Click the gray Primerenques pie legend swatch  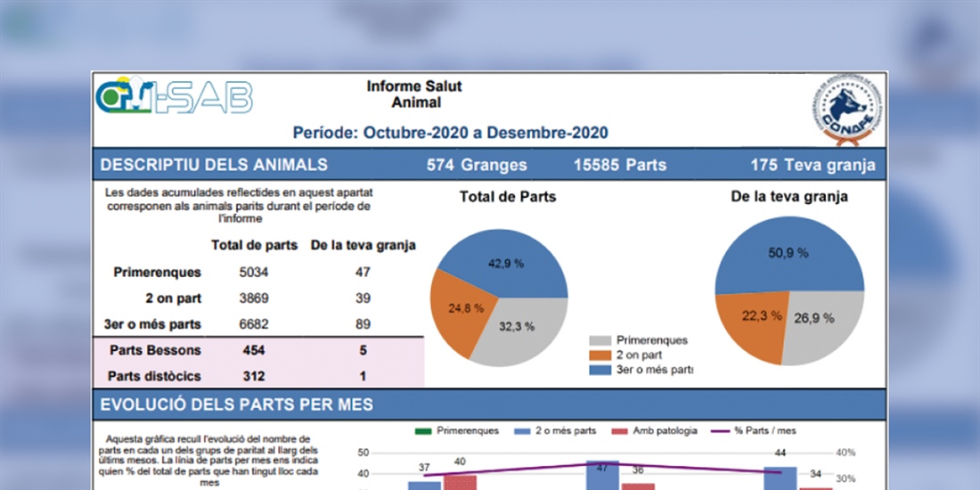(600, 340)
